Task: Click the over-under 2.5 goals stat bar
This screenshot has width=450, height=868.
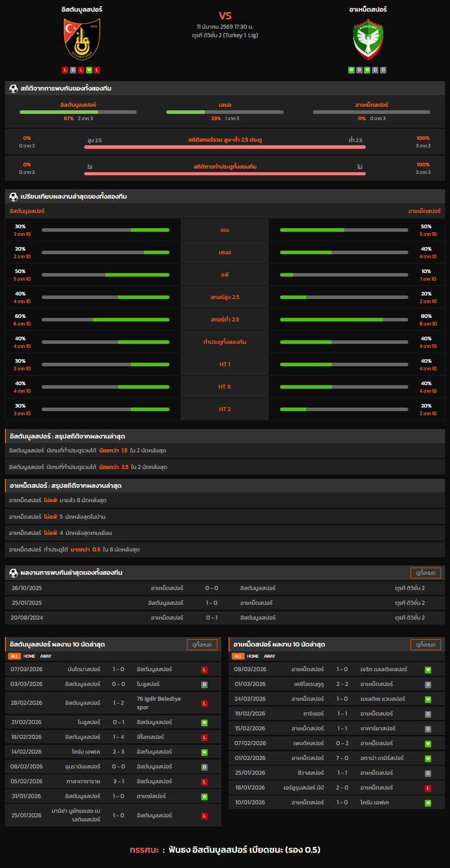Action: click(225, 147)
